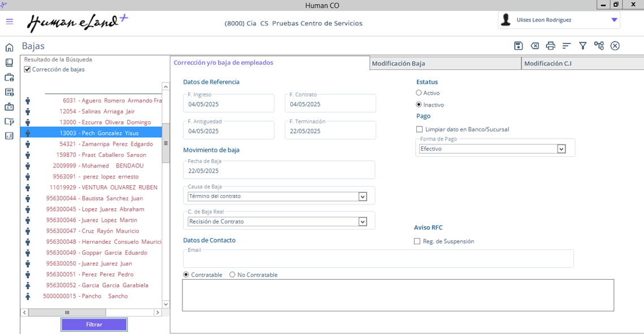Viewport: 644px width, 334px height.
Task: Open the funnel filter icon in toolbar
Action: 582,46
